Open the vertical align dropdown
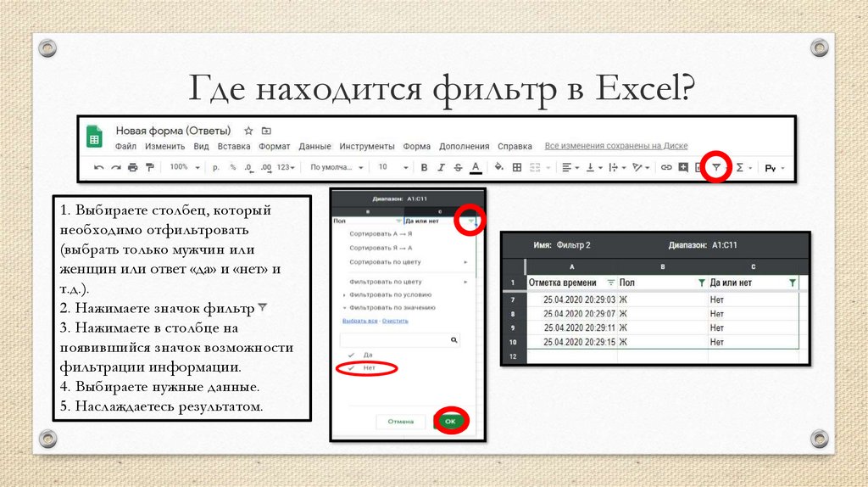 (x=594, y=167)
